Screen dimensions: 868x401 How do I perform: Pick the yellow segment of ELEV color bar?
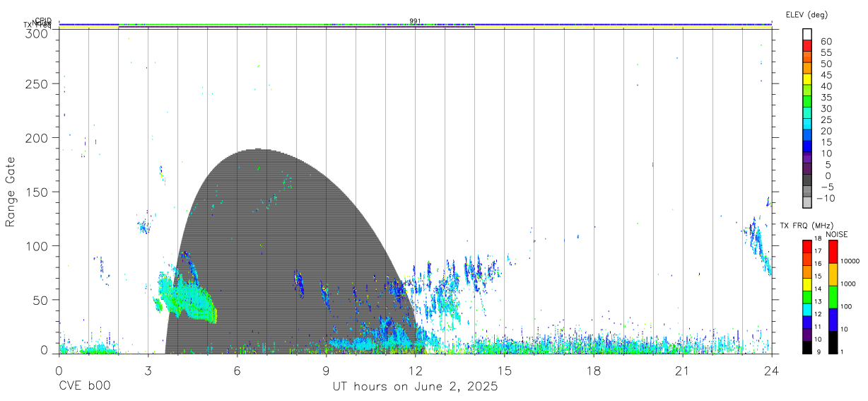[x=807, y=79]
